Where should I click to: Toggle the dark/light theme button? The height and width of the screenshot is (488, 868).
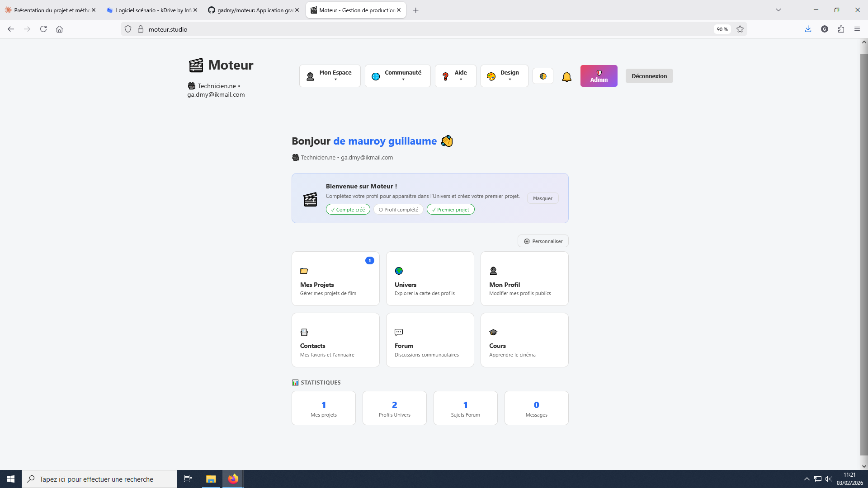(543, 76)
